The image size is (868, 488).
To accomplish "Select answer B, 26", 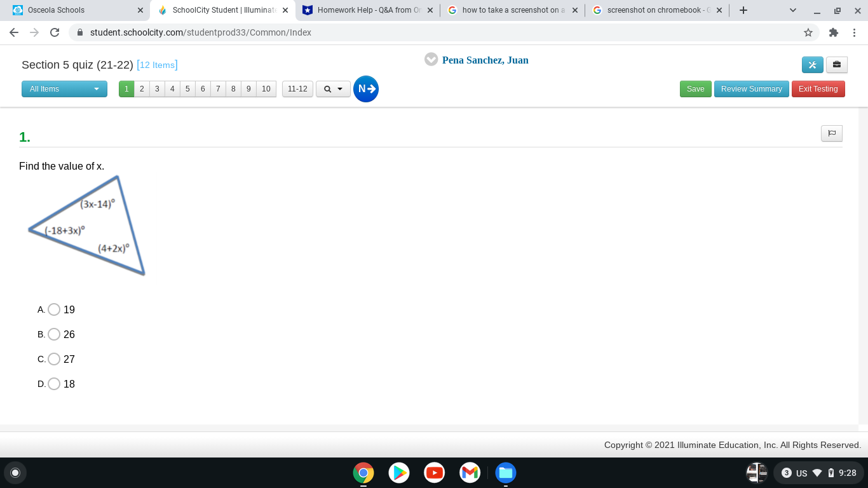I will coord(54,334).
